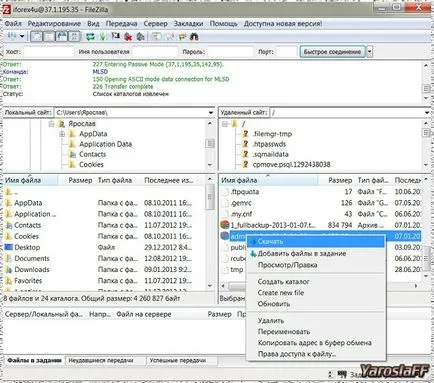Click the Быстрое соединение button

point(332,52)
